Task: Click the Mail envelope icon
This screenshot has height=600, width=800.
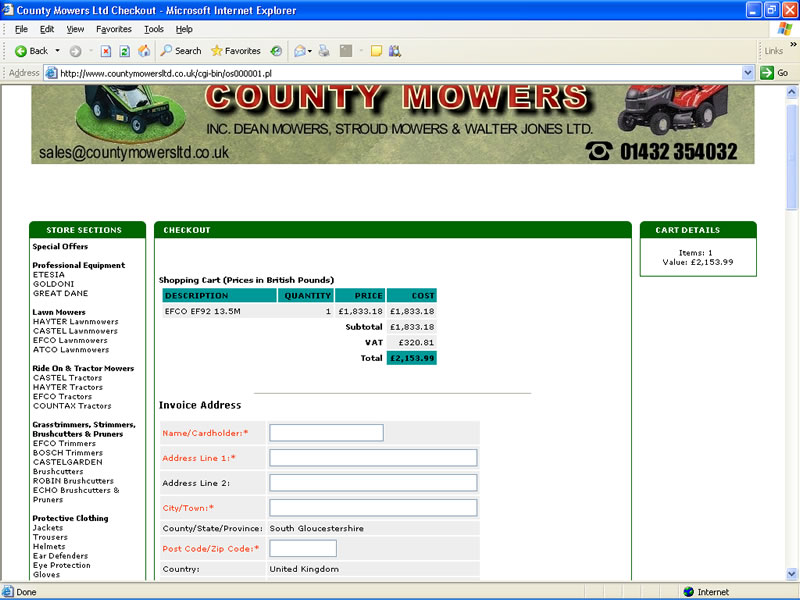Action: point(299,51)
